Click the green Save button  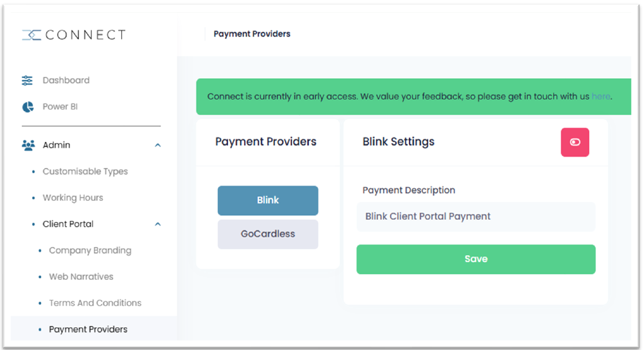(476, 259)
